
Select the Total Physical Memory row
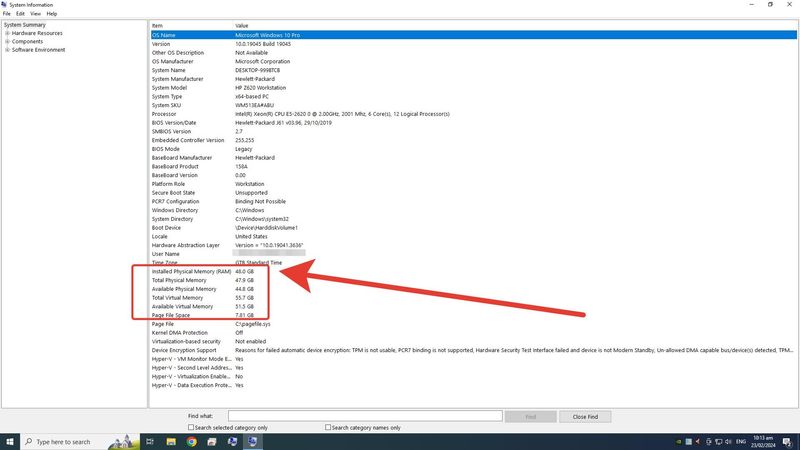[473, 280]
